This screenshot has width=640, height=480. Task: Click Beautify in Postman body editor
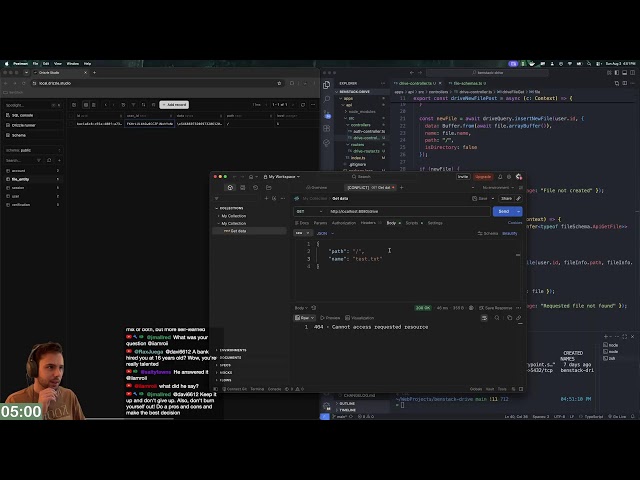509,233
